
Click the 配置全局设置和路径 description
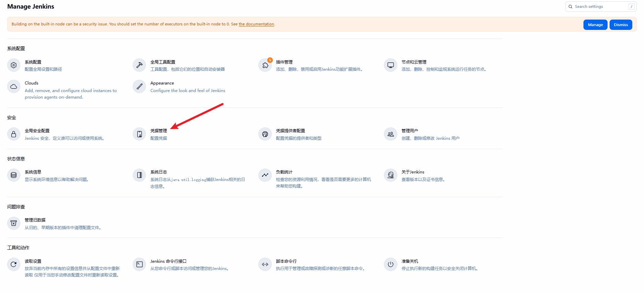pos(43,69)
